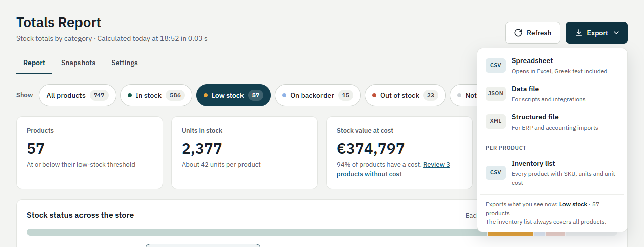
Task: Click 'The inventory list always covers all products' note
Action: tap(546, 222)
